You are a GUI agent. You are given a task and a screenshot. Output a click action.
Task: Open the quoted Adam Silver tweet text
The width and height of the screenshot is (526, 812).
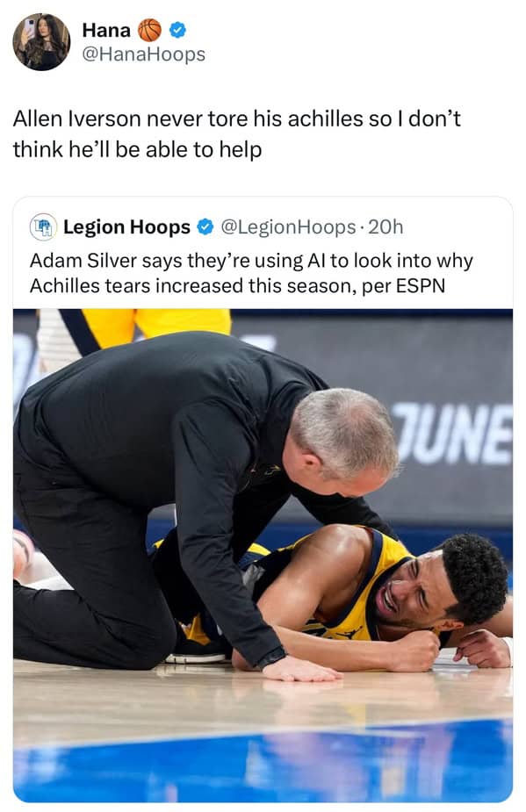pos(251,273)
